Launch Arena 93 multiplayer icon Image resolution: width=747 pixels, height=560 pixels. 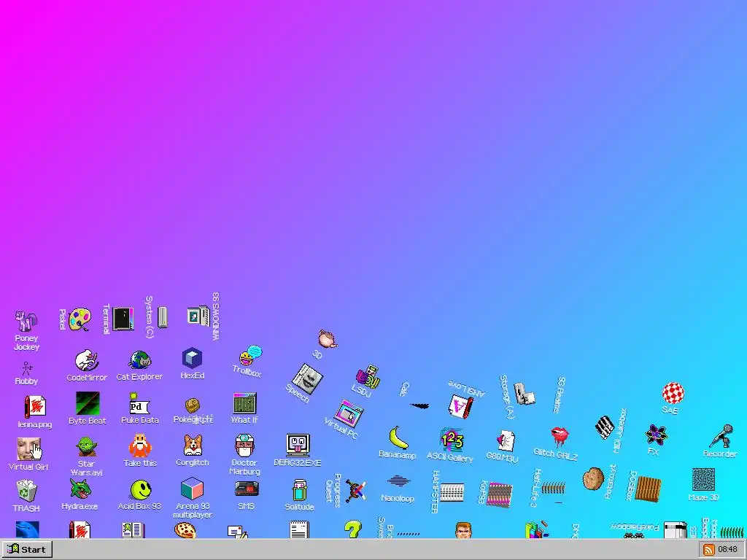[192, 489]
